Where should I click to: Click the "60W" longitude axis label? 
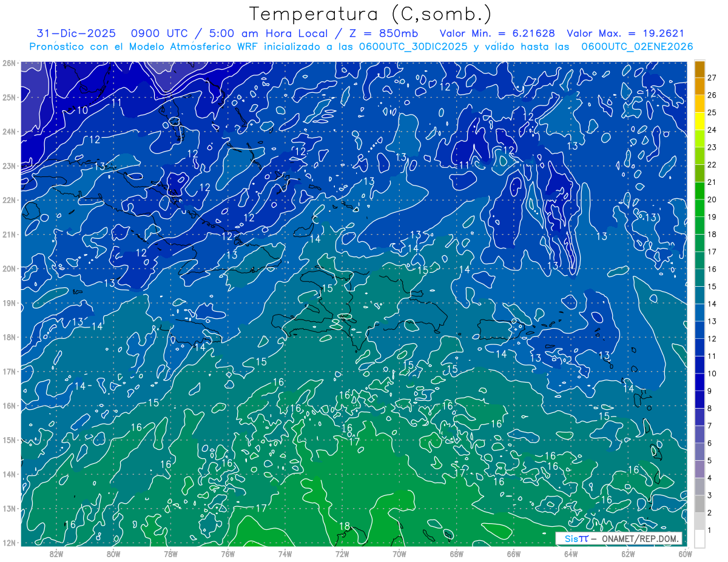coord(686,554)
